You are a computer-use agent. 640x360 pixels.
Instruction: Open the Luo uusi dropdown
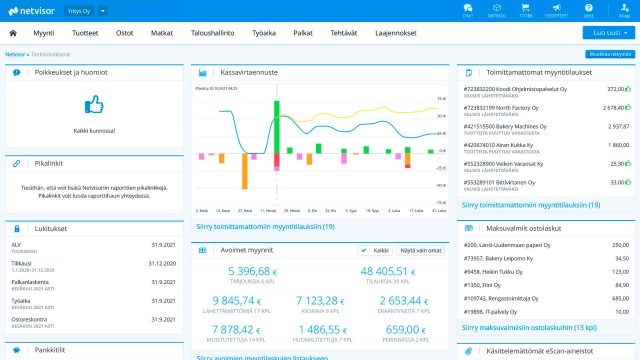(609, 33)
